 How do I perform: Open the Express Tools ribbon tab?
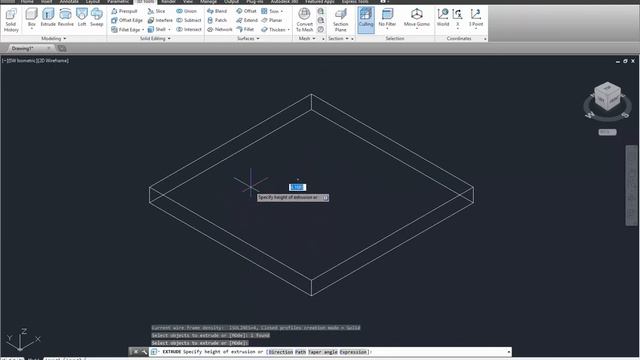coord(355,2)
